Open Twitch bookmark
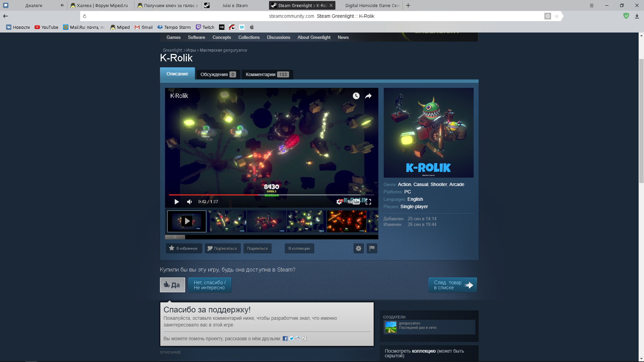The width and height of the screenshot is (644, 362). coord(205,27)
